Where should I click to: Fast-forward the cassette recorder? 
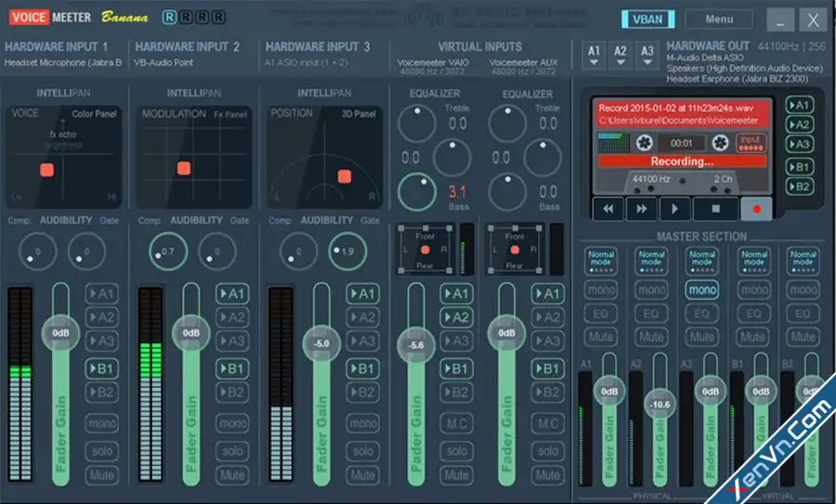click(641, 209)
